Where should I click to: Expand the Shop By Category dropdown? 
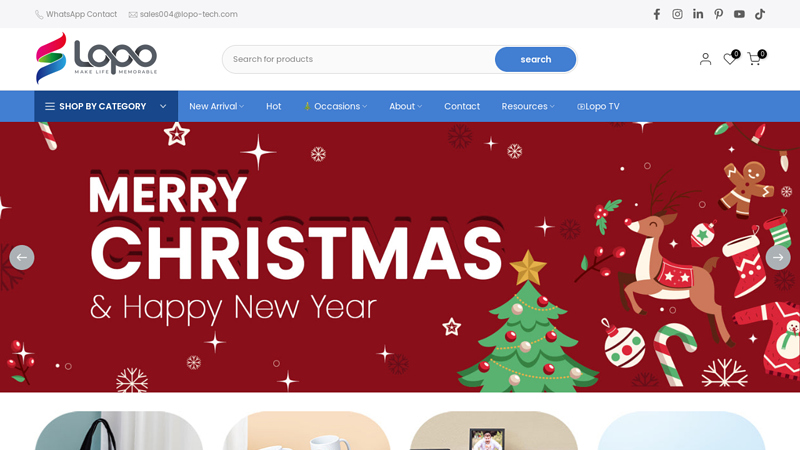106,106
